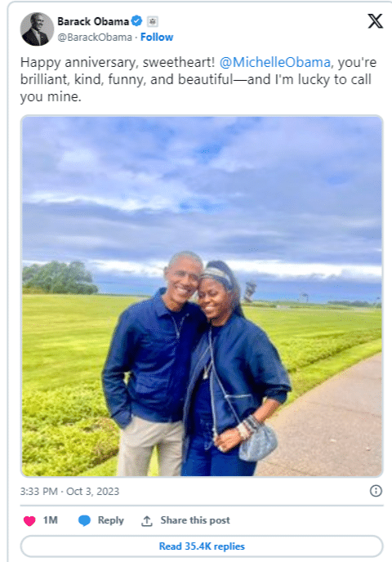Click the 1M likes count
392x562 pixels.
50,520
